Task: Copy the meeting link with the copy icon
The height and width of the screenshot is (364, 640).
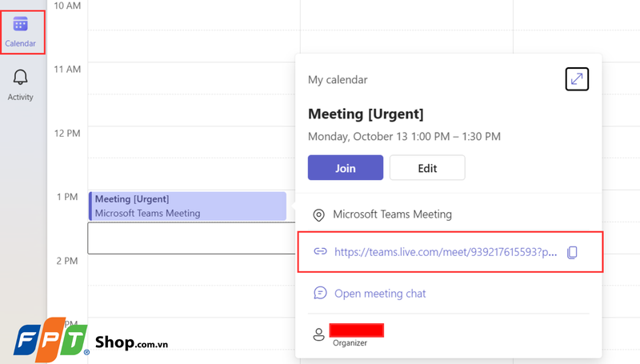Action: (572, 252)
